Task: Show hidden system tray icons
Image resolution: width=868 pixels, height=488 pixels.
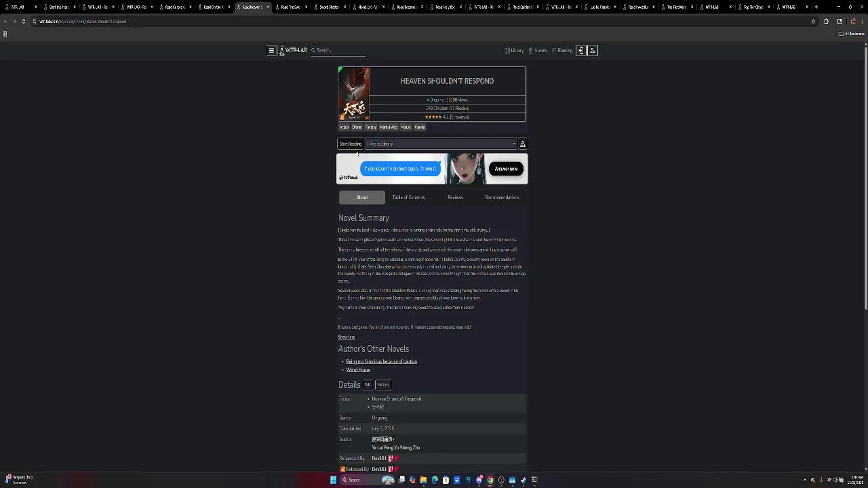Action: (805, 480)
